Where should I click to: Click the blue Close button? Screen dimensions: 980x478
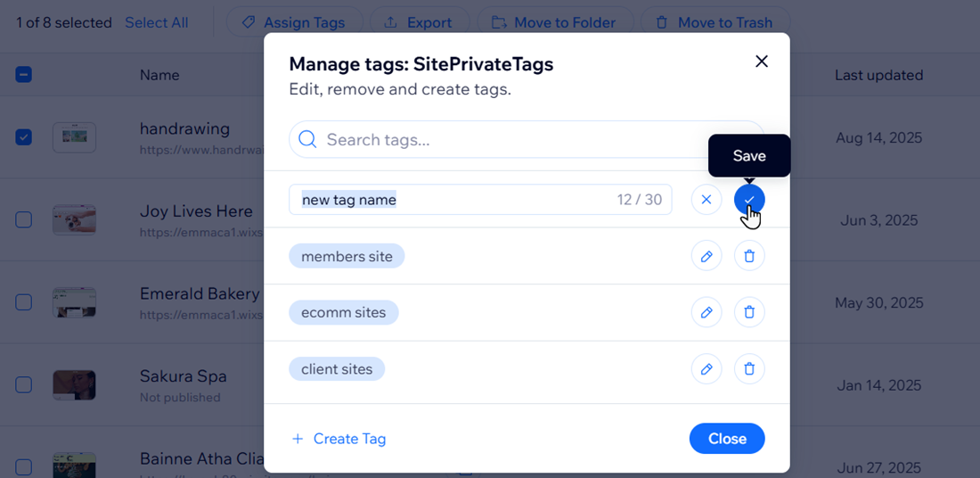727,439
